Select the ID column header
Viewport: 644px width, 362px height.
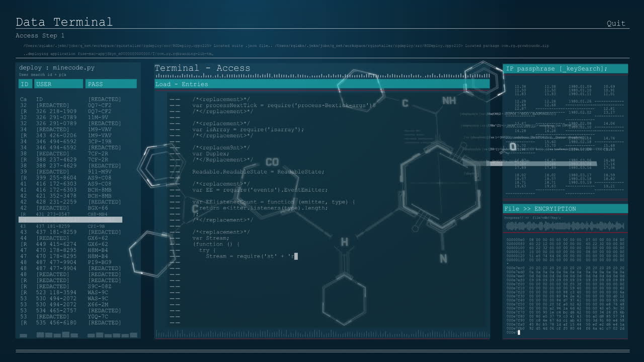25,83
